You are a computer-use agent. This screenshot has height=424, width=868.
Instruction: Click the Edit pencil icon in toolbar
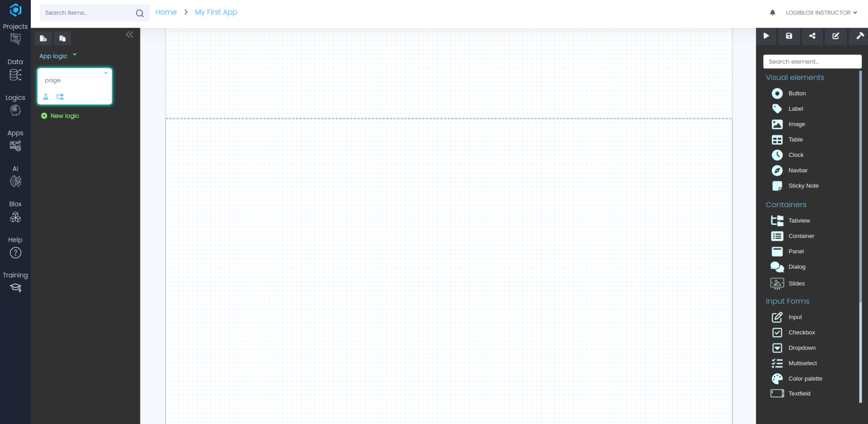(x=836, y=36)
